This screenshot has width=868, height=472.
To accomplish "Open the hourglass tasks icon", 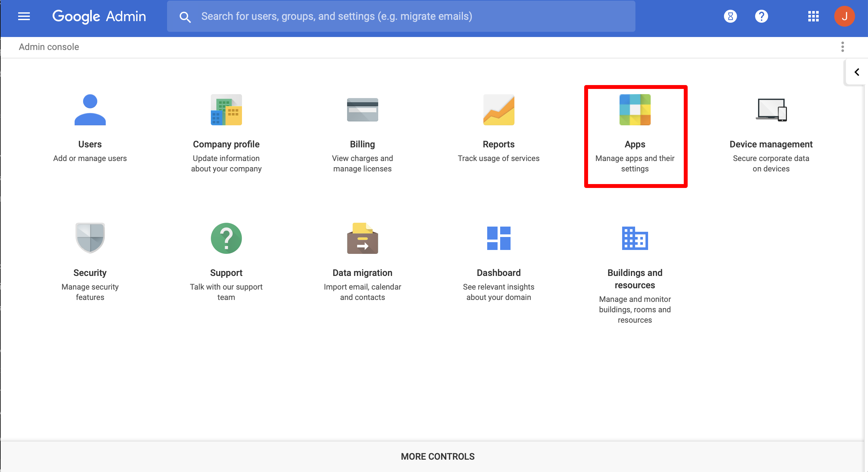I will click(730, 16).
